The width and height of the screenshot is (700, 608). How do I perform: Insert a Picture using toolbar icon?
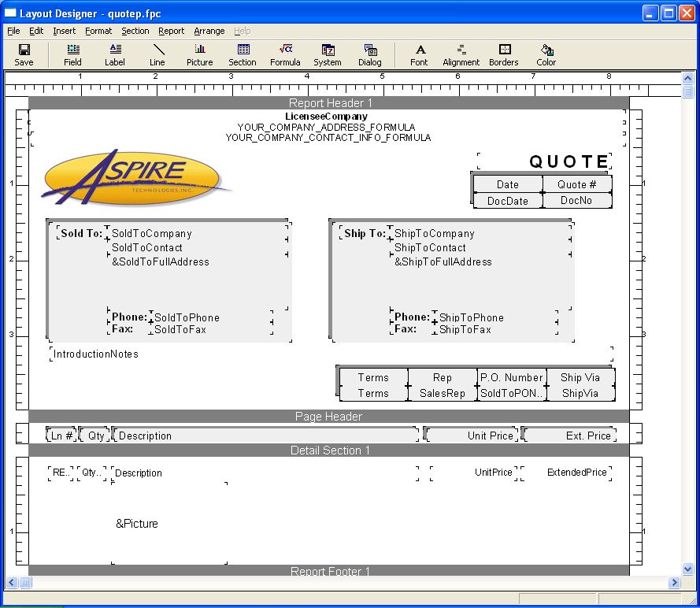pos(200,54)
